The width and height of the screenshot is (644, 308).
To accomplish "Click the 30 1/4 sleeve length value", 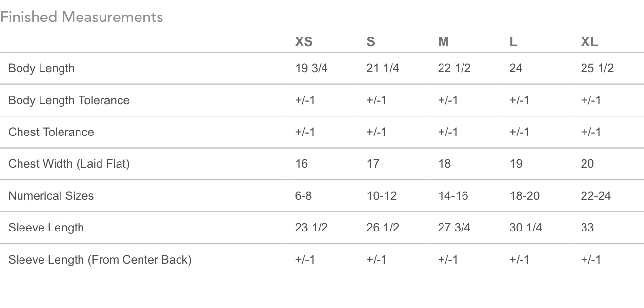I will [x=525, y=228].
